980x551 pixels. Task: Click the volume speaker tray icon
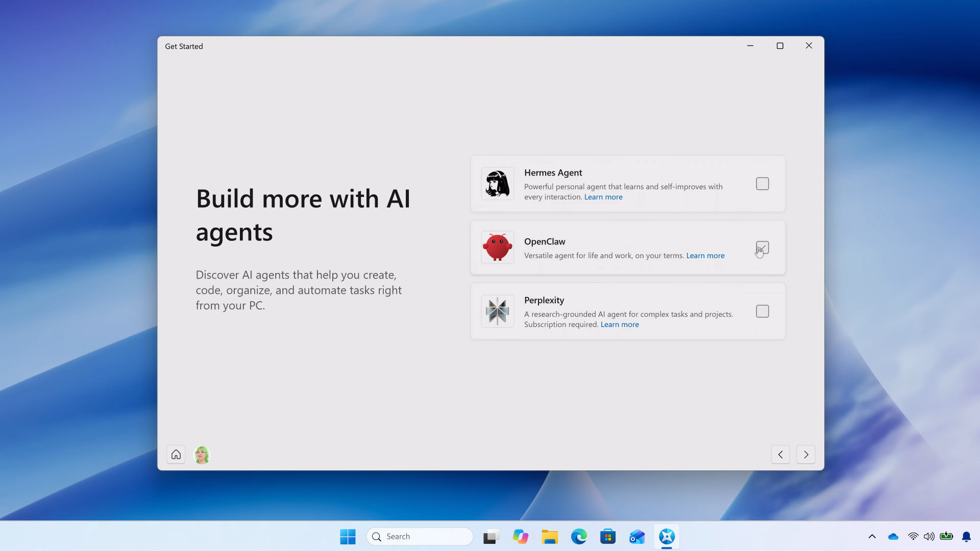(929, 536)
